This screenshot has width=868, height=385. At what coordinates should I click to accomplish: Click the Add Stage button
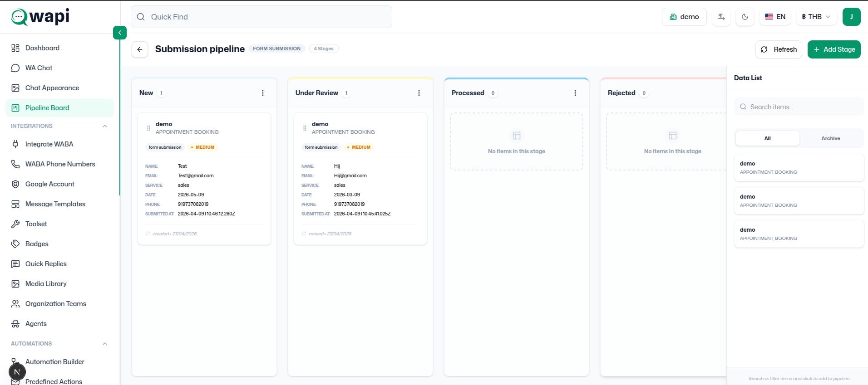pyautogui.click(x=834, y=49)
